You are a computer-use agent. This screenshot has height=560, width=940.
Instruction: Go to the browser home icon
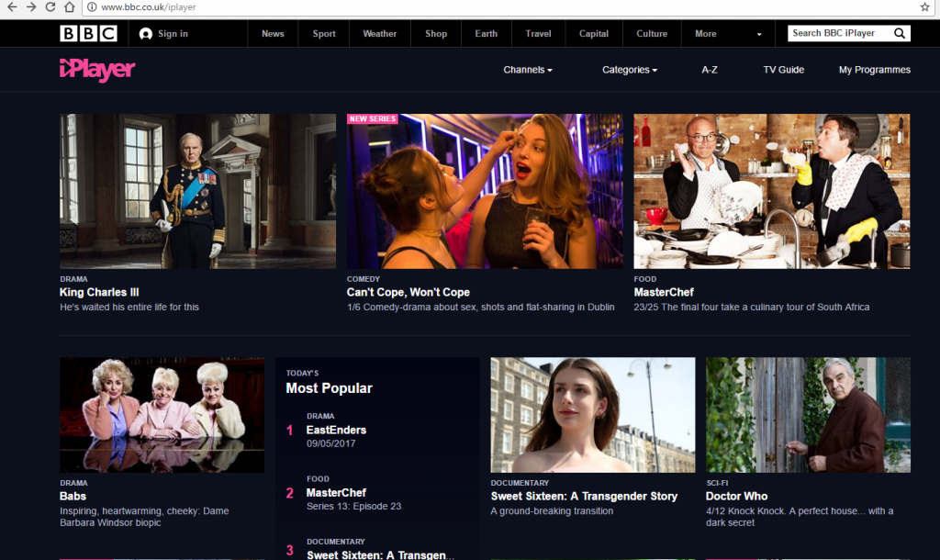70,7
